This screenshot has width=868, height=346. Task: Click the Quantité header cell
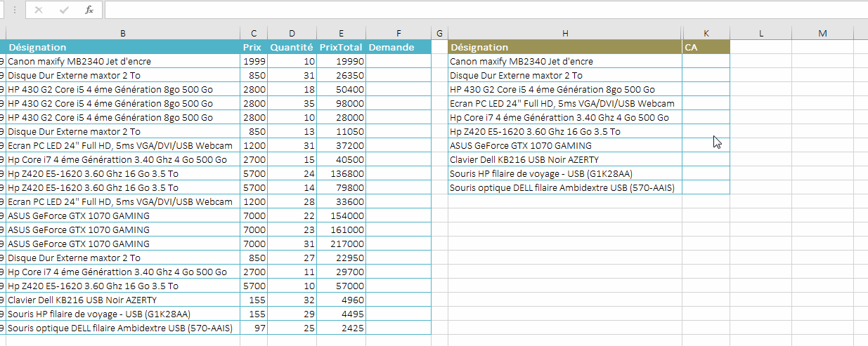point(292,47)
